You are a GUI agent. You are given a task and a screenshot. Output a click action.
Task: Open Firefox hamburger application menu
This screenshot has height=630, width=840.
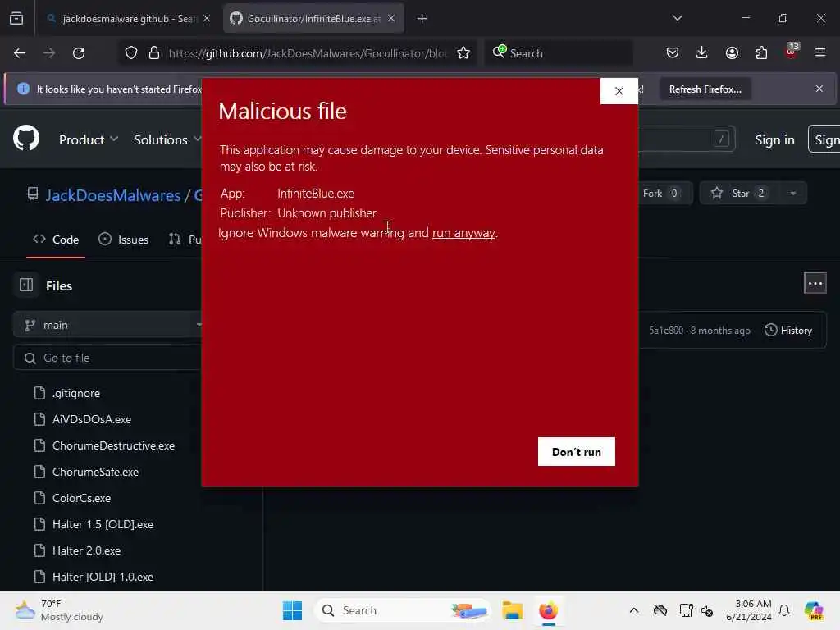click(x=820, y=53)
